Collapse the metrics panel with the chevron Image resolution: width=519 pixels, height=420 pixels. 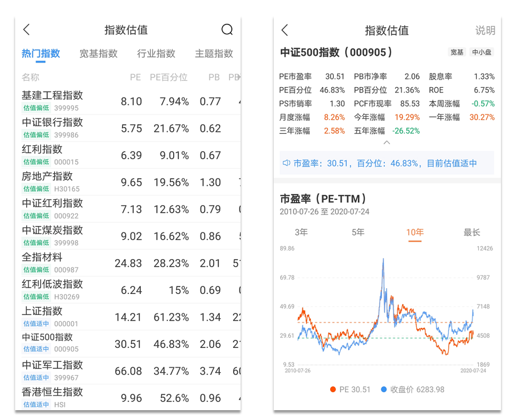[x=387, y=142]
